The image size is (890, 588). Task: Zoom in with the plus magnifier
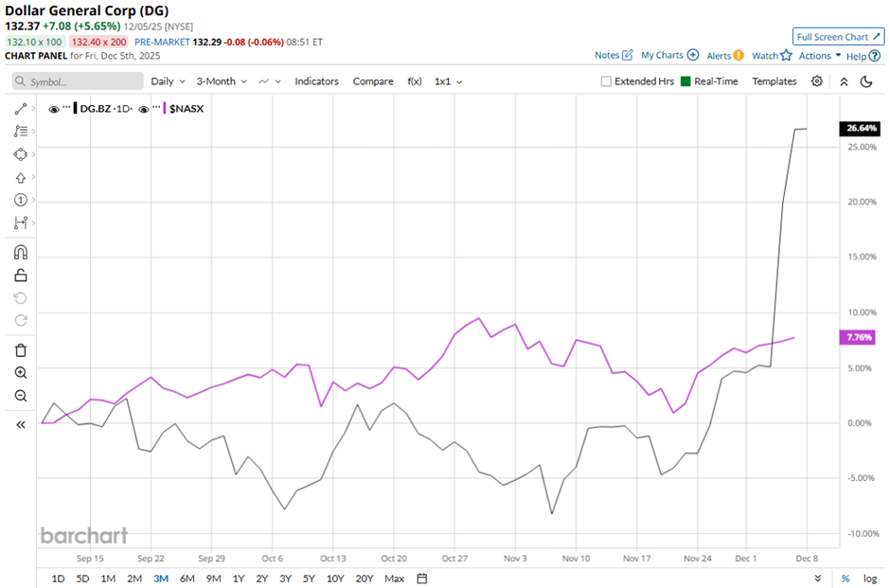pos(21,373)
